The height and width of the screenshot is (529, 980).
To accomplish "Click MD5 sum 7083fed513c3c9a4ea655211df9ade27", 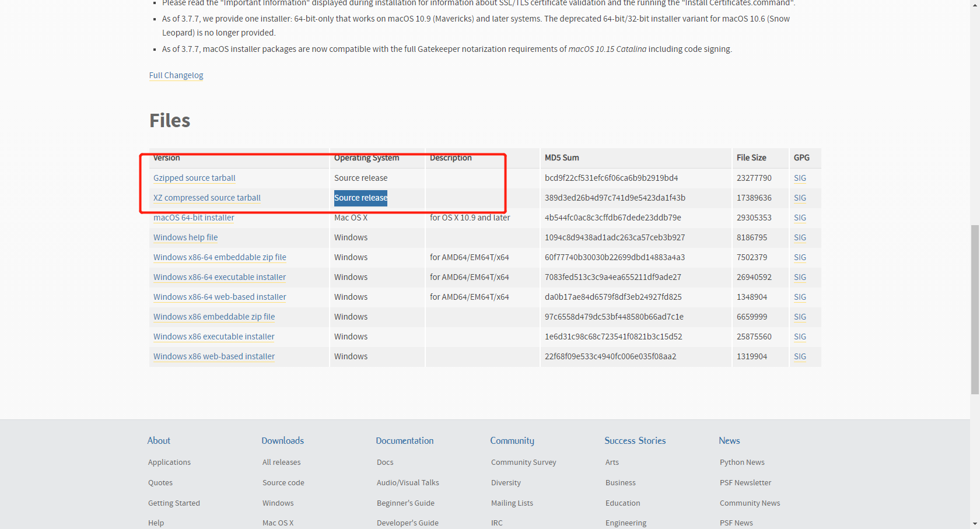I will click(x=613, y=277).
